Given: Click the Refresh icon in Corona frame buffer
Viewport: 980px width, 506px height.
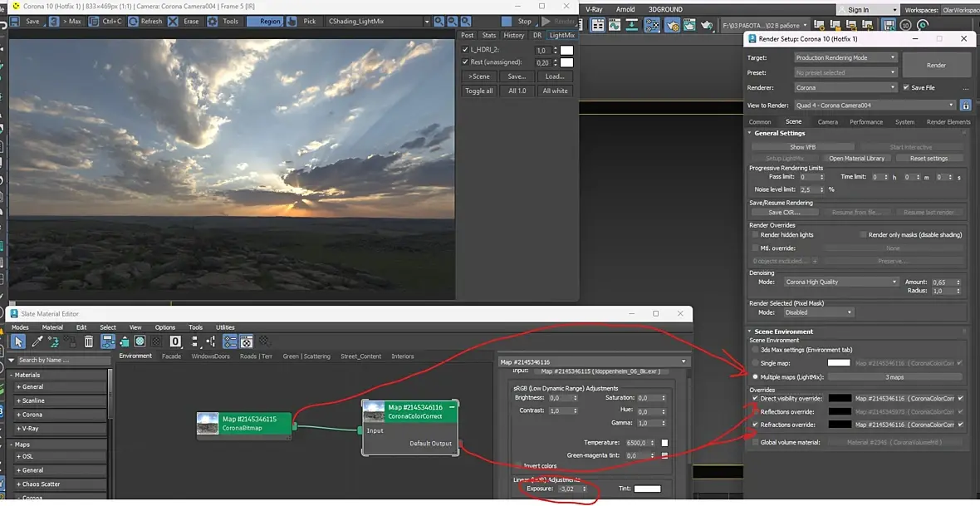Looking at the screenshot, I should pyautogui.click(x=135, y=22).
